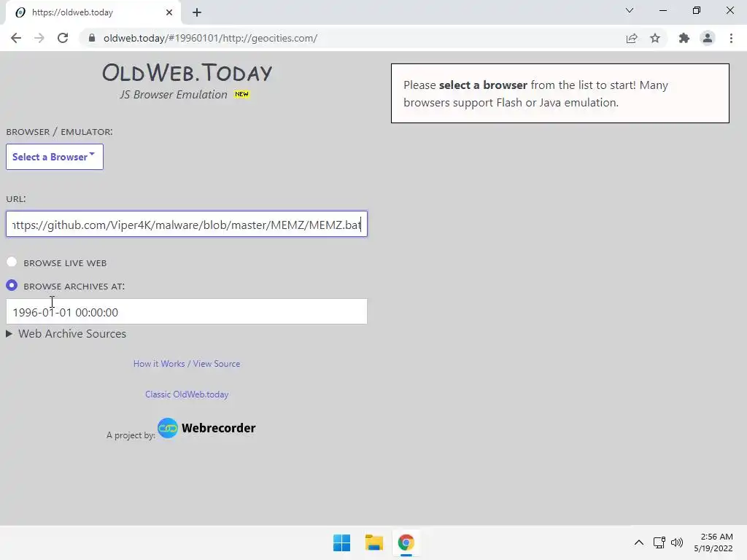Click the OldWeb.Today title heading
The image size is (747, 560).
tap(187, 72)
